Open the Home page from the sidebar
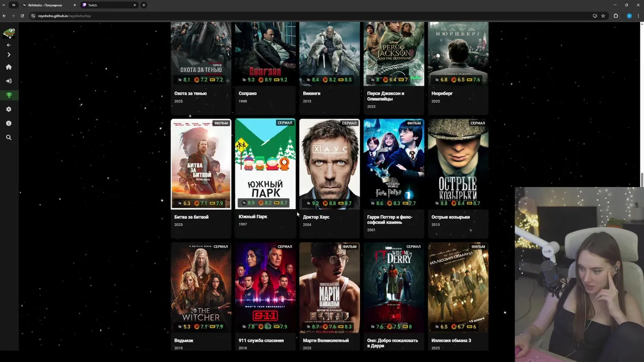The image size is (644, 362). coord(9,67)
